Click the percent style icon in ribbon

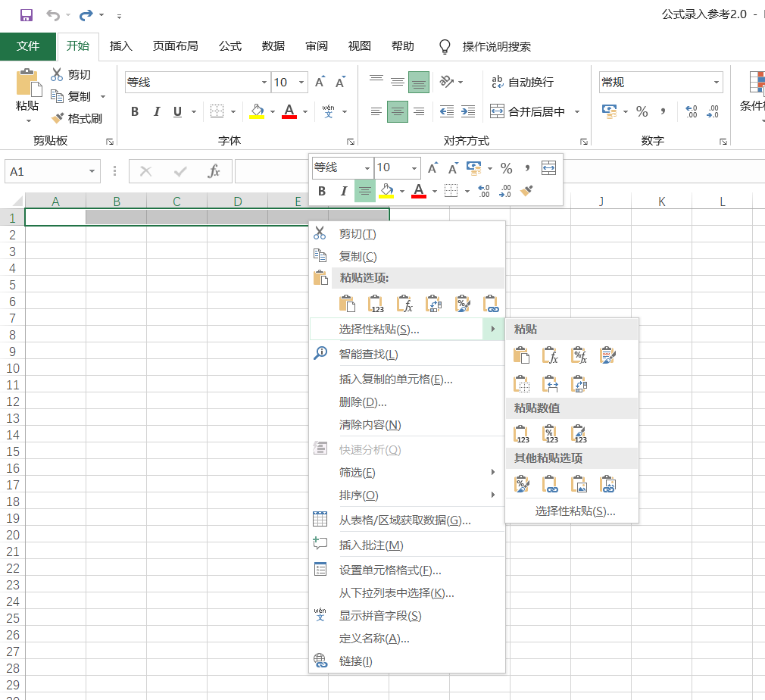(642, 111)
